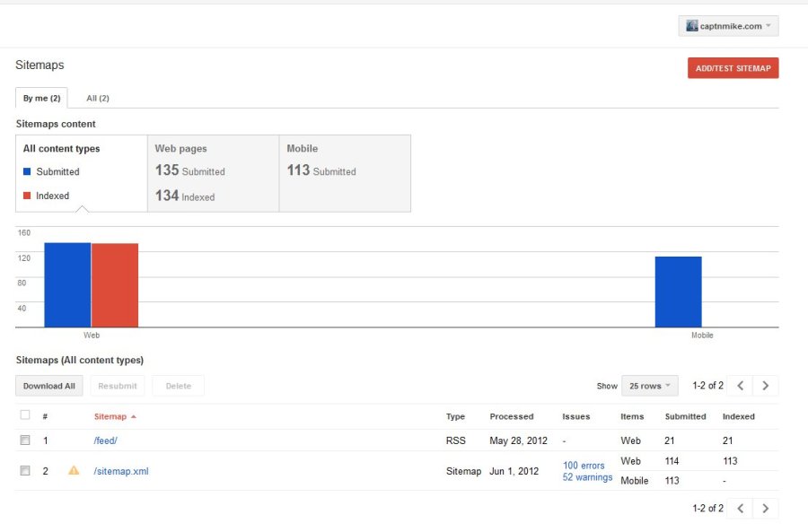Tick the checkbox for /feed/ row
This screenshot has width=808, height=532.
(x=25, y=440)
